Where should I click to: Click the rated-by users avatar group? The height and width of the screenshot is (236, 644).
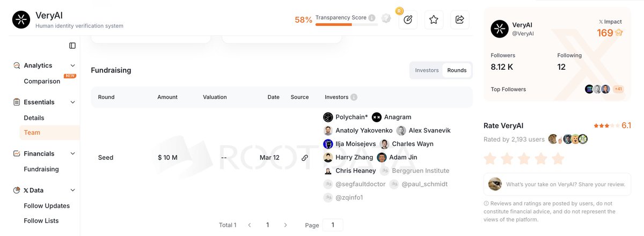pyautogui.click(x=568, y=139)
